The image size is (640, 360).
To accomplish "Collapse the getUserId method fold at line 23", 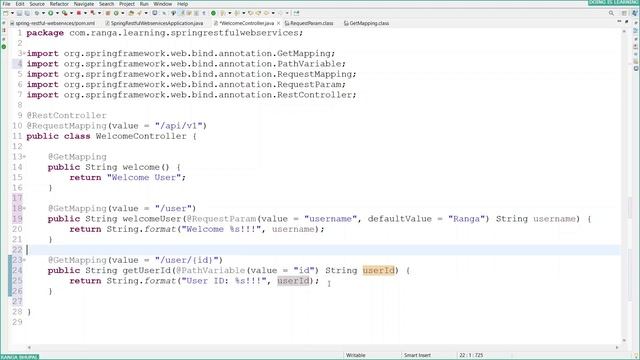I will point(24,260).
